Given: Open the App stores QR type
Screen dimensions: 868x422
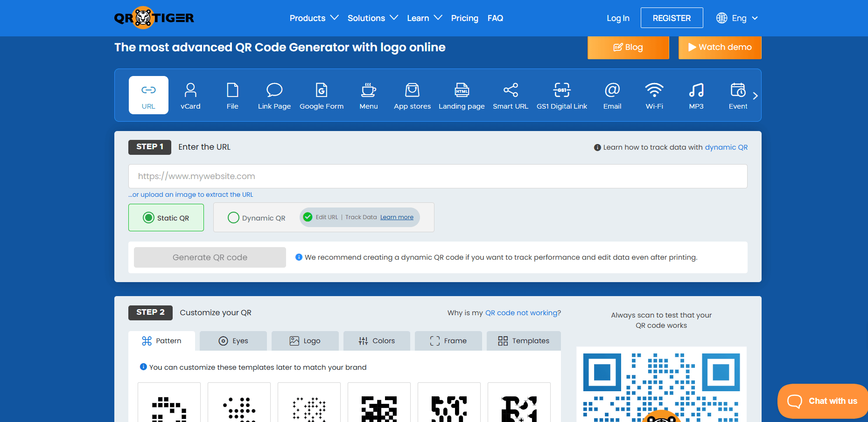Looking at the screenshot, I should pos(413,96).
